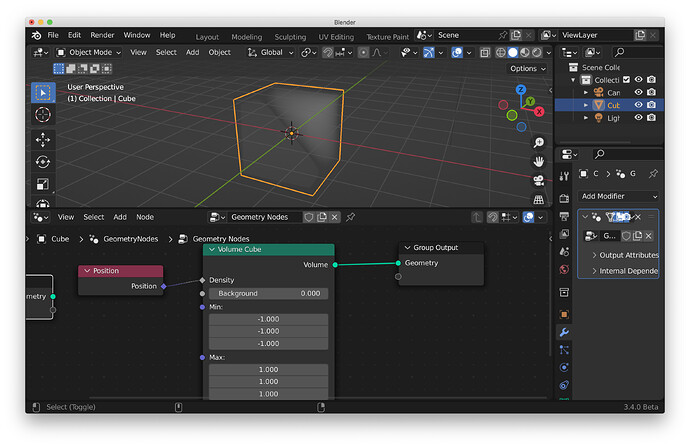
Task: Toggle camera view icon in viewport
Action: [x=539, y=180]
